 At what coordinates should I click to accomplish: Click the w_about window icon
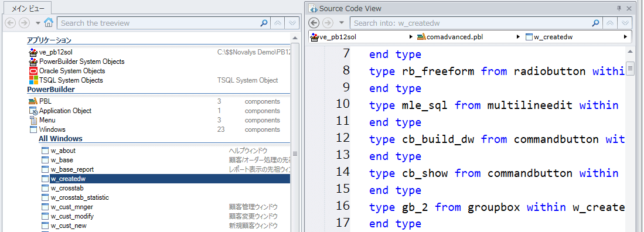(45, 151)
